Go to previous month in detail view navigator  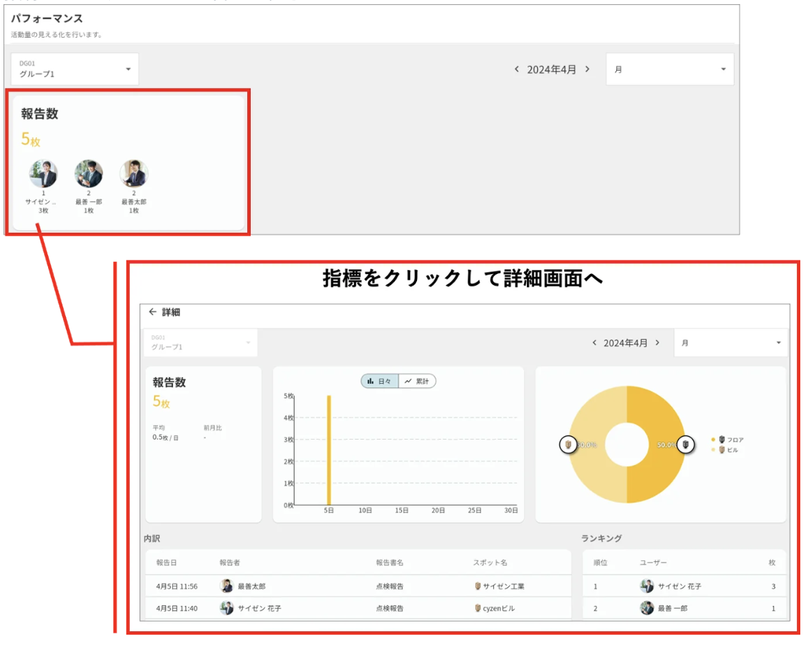pos(594,343)
